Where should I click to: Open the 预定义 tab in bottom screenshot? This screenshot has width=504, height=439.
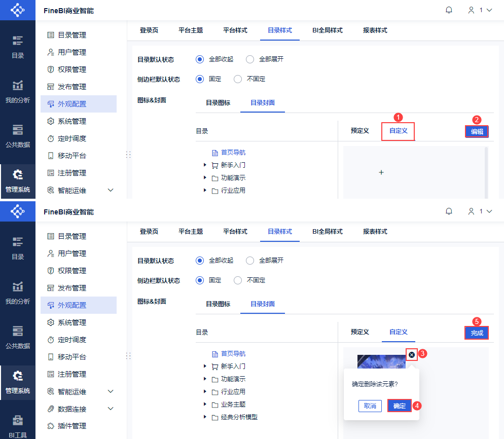click(x=359, y=332)
